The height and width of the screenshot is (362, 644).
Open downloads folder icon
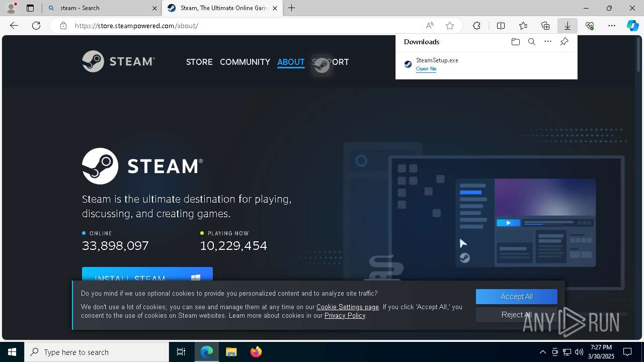(x=515, y=42)
